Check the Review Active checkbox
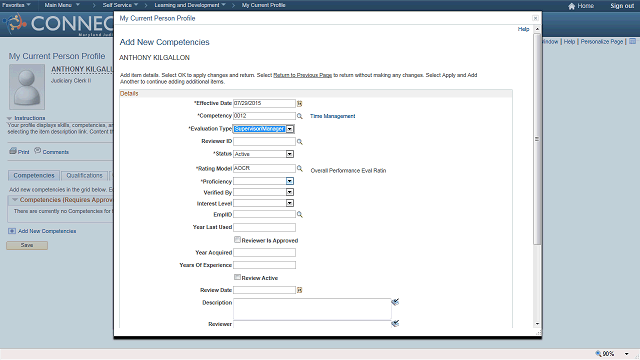 pos(237,277)
